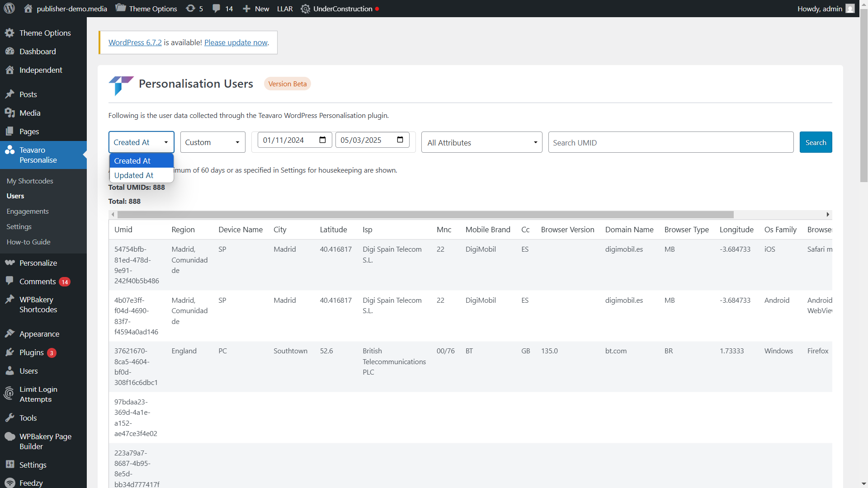Open the How-to Guide submenu item
The image size is (868, 488).
click(x=28, y=242)
